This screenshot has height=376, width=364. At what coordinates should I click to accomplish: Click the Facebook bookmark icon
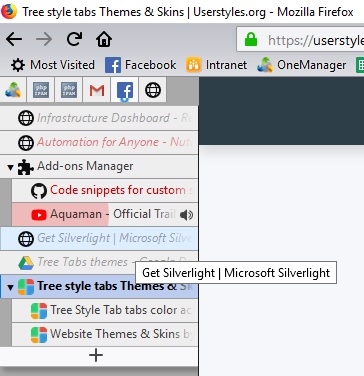click(x=113, y=65)
